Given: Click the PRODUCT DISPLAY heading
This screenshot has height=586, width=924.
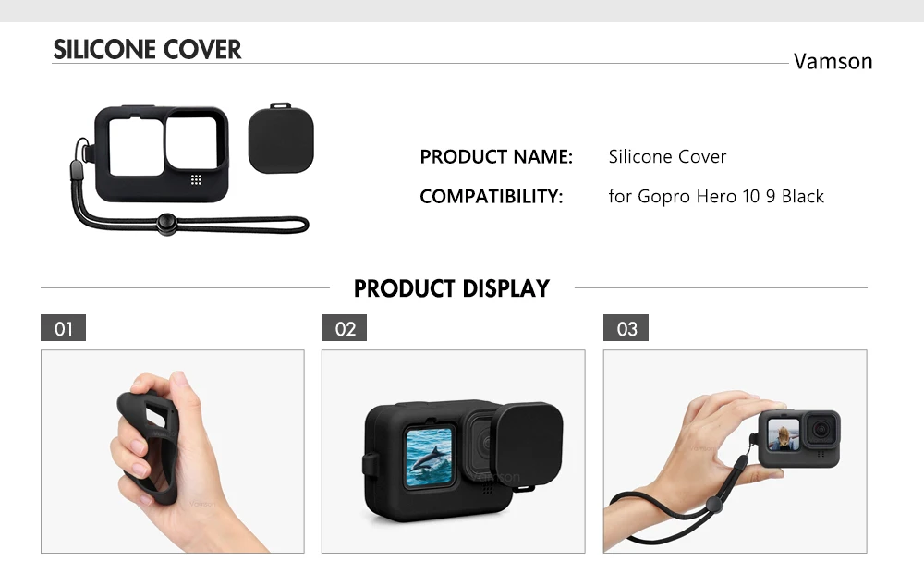Looking at the screenshot, I should tap(452, 288).
